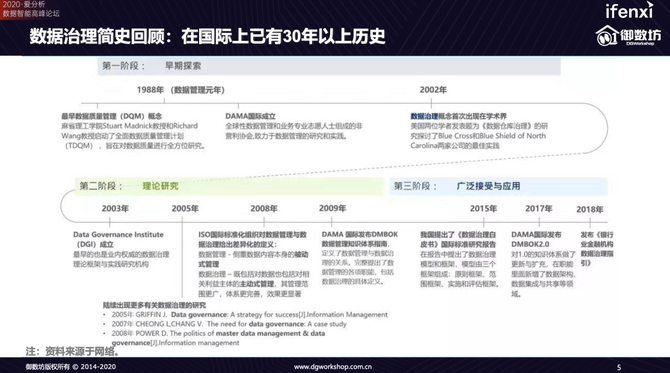Click the ISO国际标准化组织 definition heading
Image resolution: width=670 pixels, height=373 pixels.
(253, 240)
